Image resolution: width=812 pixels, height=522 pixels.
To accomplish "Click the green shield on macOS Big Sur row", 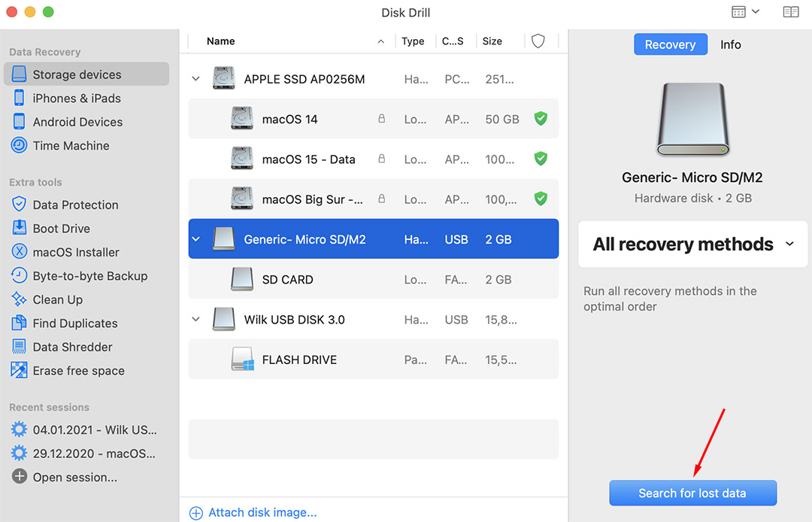I will [x=541, y=199].
